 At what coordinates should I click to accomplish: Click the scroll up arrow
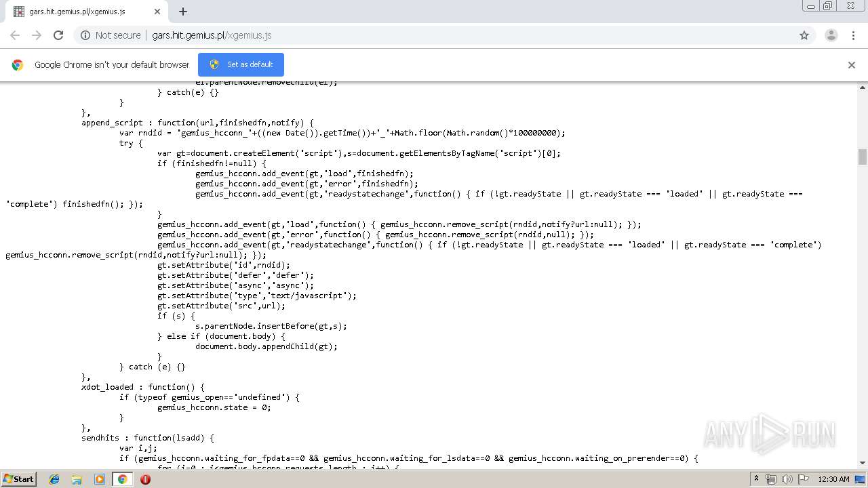point(863,87)
